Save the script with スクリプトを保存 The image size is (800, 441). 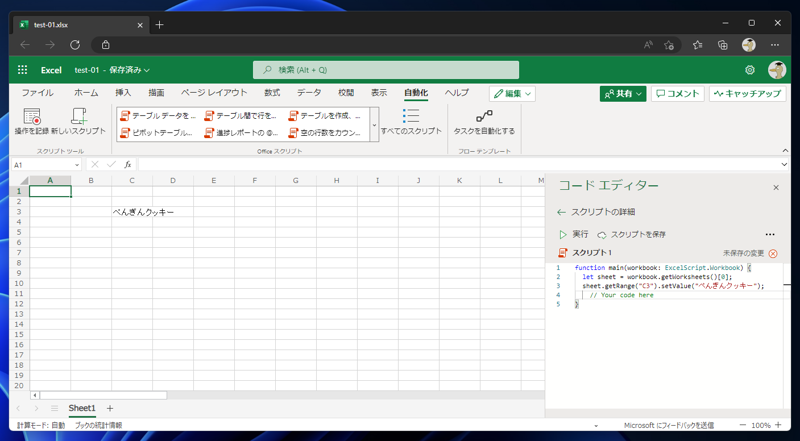click(x=632, y=234)
